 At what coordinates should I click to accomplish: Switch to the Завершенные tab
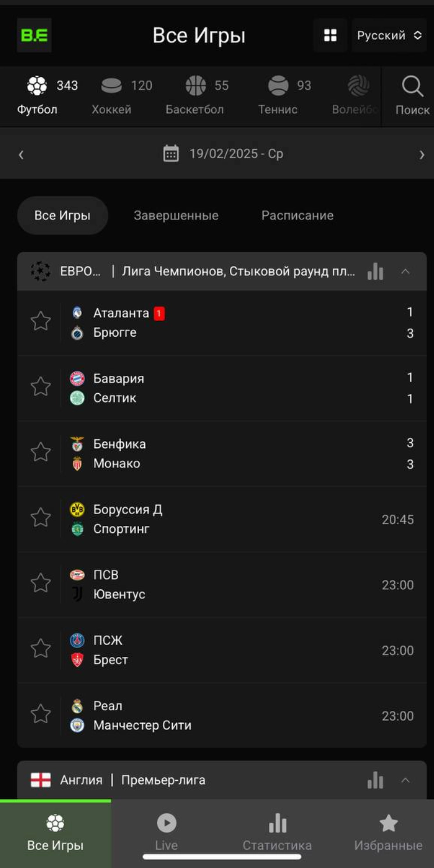click(x=176, y=215)
